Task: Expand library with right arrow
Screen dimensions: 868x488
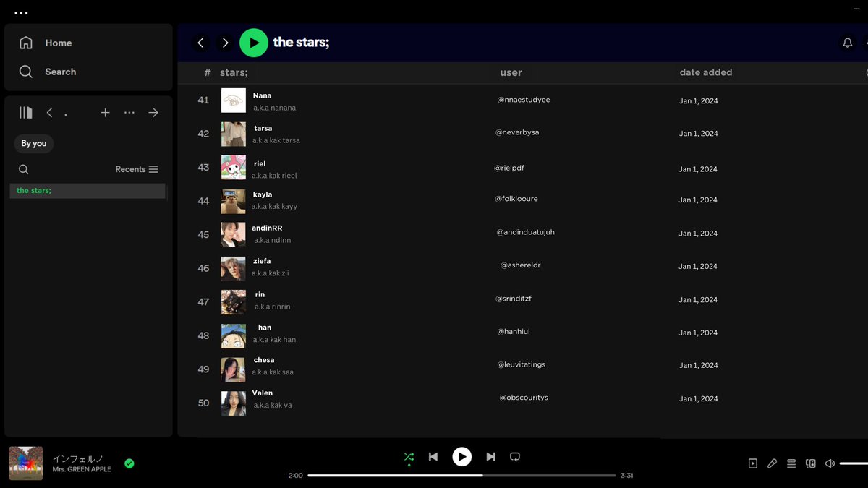Action: click(153, 112)
